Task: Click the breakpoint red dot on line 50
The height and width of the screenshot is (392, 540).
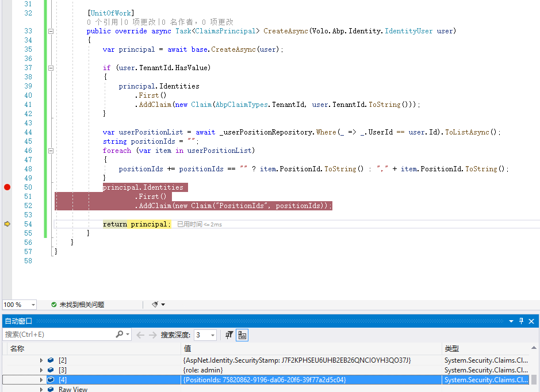Action: [6, 187]
